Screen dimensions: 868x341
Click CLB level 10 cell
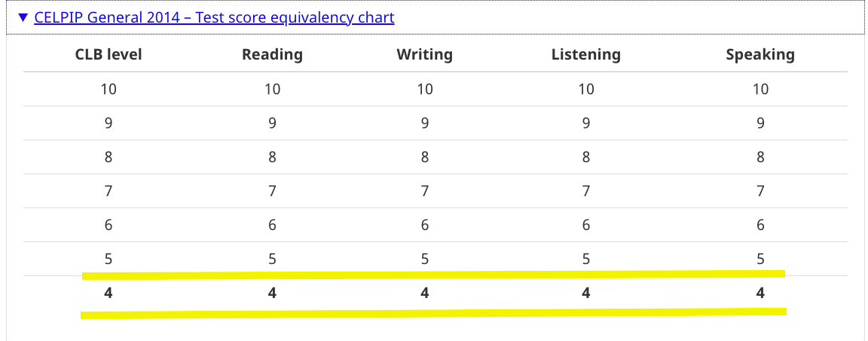pyautogui.click(x=108, y=89)
